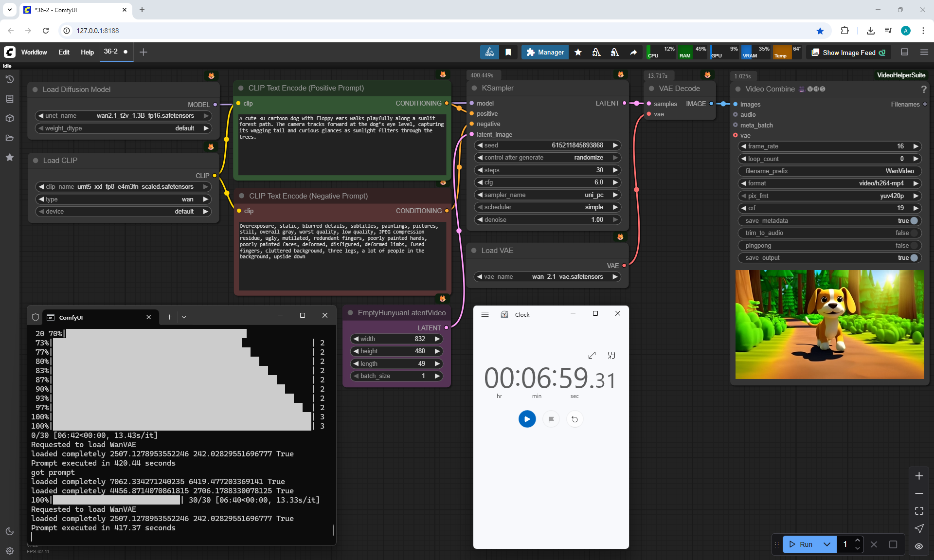Toggle pingpong switch in Video Combine
Image resolution: width=934 pixels, height=560 pixels.
point(913,245)
